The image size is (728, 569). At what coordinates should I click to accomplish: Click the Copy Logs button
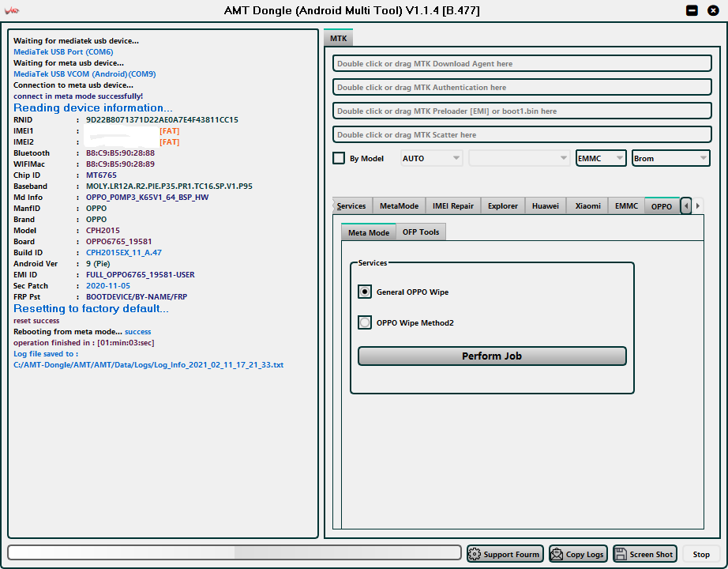coord(578,554)
